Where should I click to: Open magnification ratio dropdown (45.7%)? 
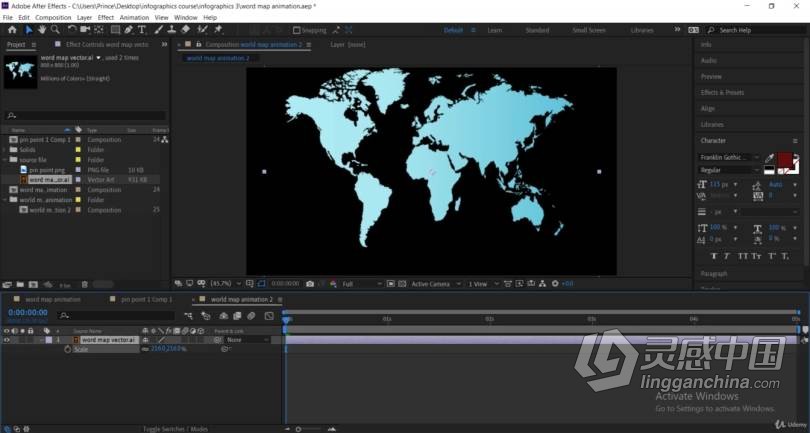point(225,284)
